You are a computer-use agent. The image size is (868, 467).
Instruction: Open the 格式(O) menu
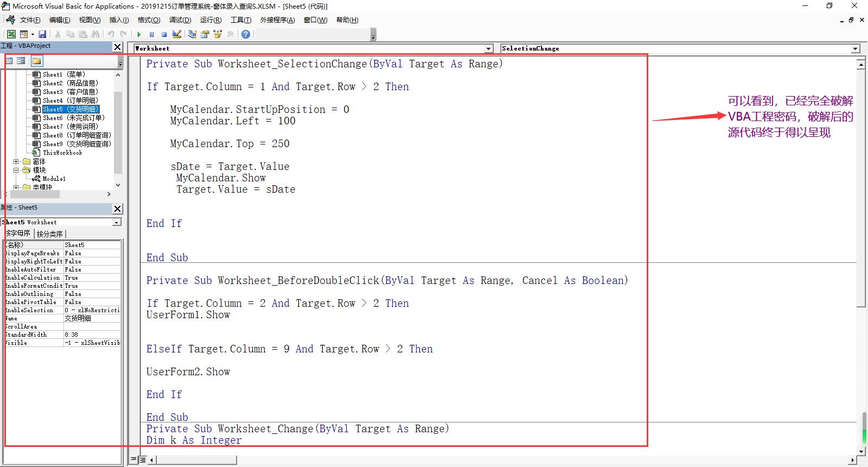pos(149,20)
